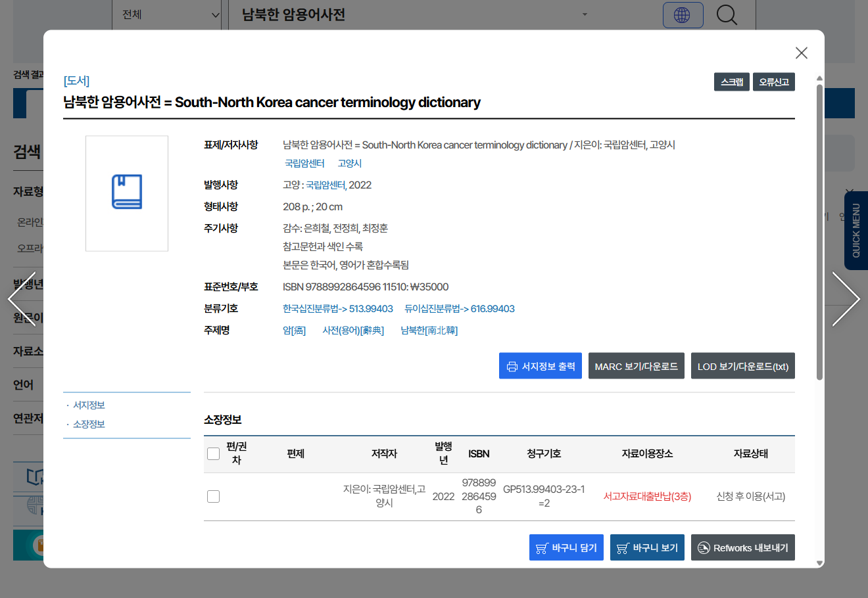Open 바구니 보기 cart view
The width and height of the screenshot is (868, 598).
(x=647, y=547)
